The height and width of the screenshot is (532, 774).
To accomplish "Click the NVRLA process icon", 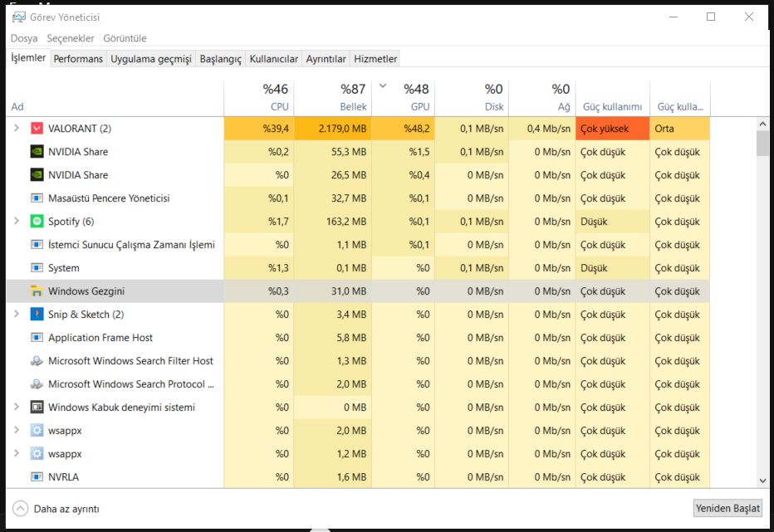I will coord(37,477).
